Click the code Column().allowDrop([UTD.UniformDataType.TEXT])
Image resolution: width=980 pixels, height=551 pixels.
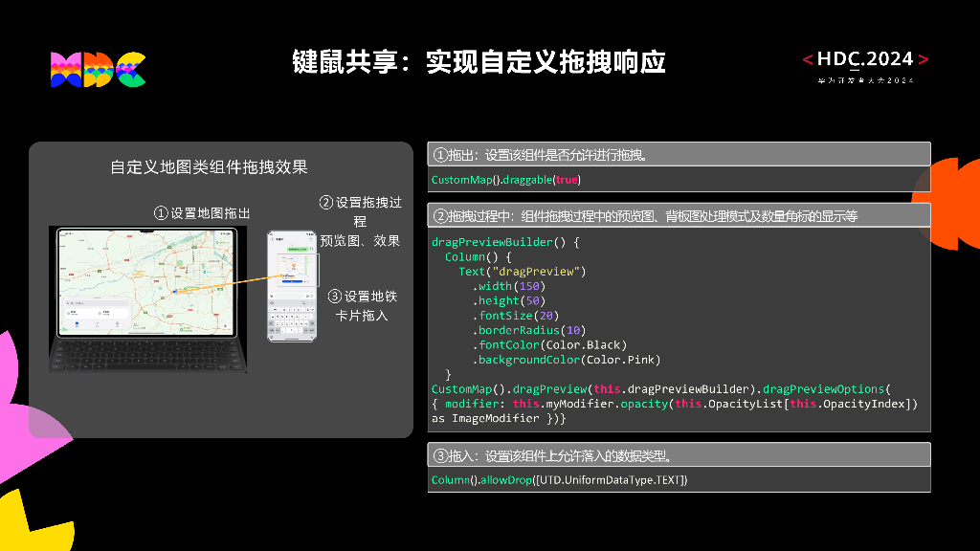(559, 480)
